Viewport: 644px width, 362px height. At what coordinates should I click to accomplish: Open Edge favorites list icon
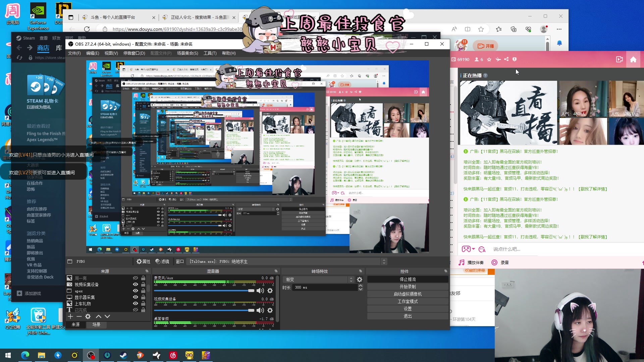pos(499,29)
